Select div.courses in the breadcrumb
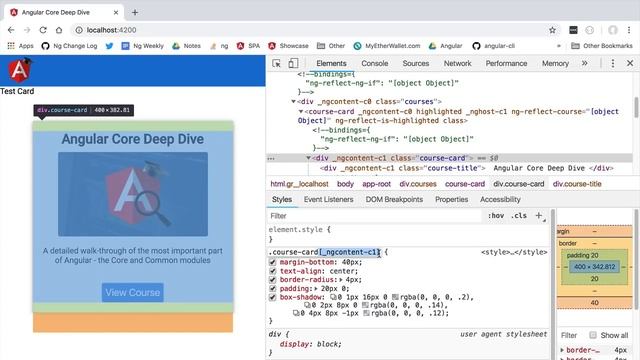The image size is (640, 360). [x=418, y=184]
